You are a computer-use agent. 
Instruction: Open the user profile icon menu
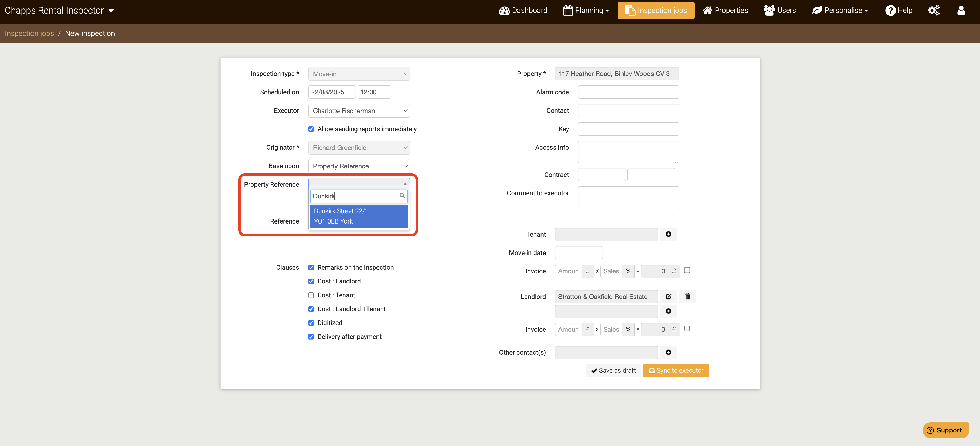[x=961, y=10]
